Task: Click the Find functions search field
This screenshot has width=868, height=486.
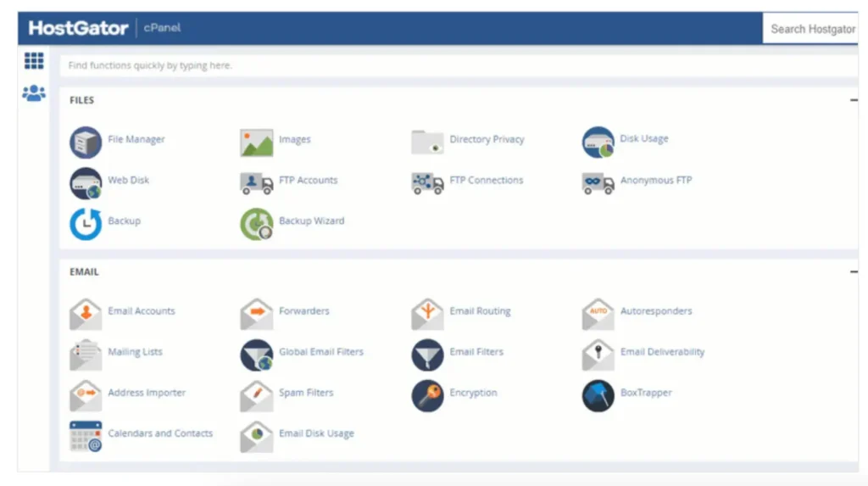Action: click(459, 65)
